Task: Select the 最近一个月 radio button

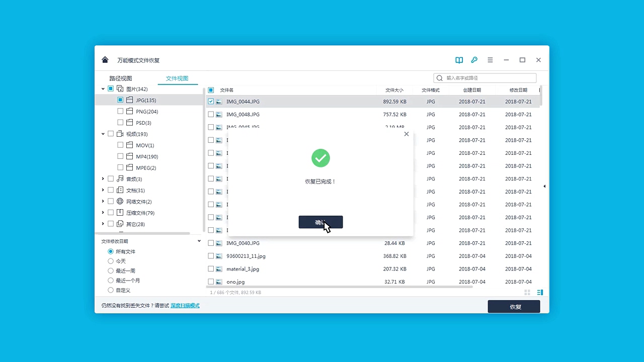Action: coord(111,280)
